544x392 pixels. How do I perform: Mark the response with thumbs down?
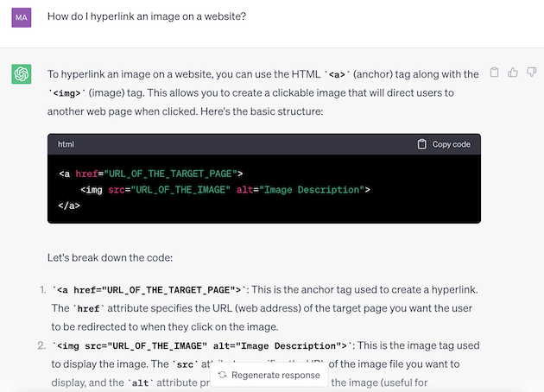click(x=531, y=73)
